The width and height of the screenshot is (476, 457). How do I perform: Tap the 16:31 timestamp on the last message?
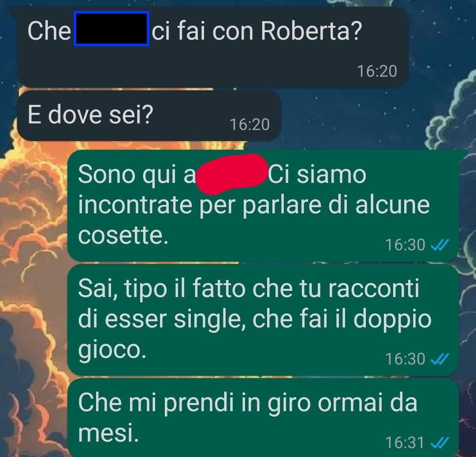(405, 443)
